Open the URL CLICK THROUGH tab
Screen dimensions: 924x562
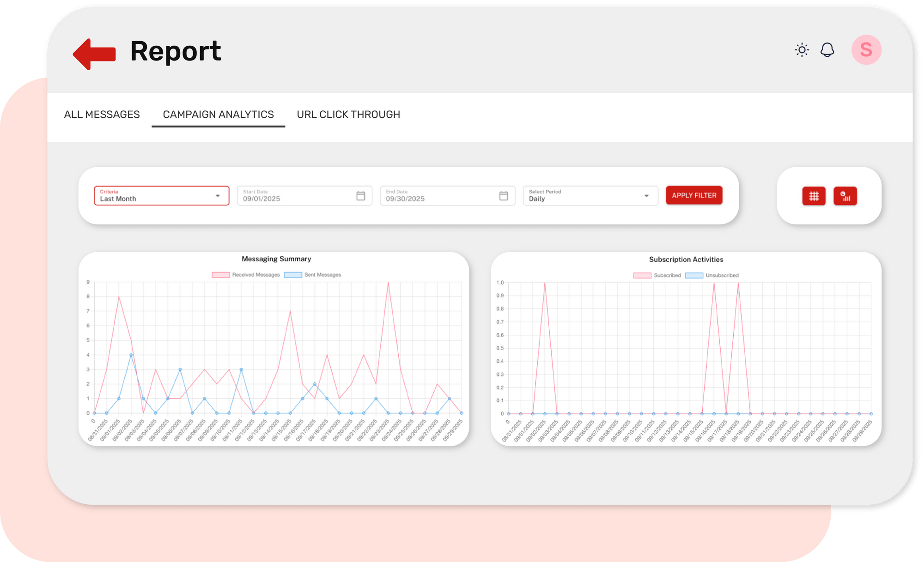pos(349,115)
